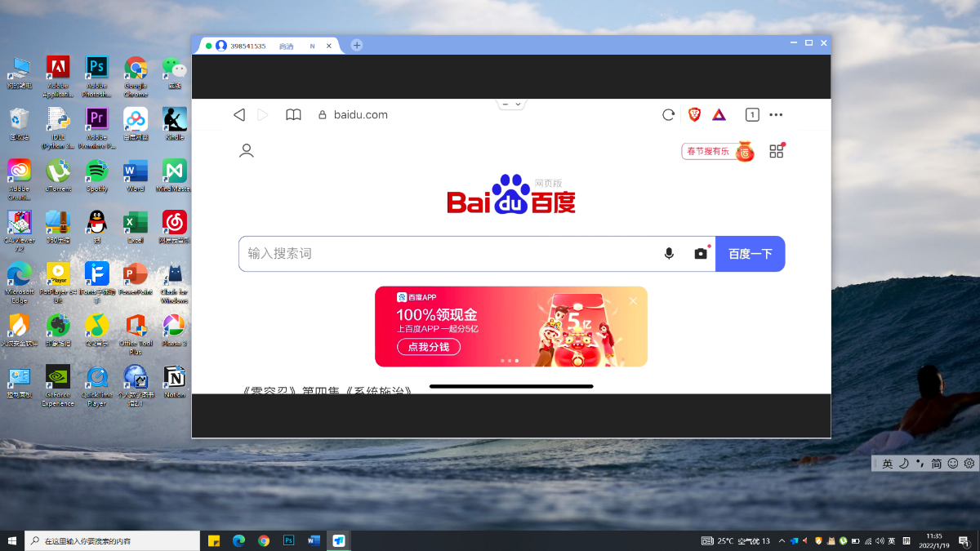Close the 398541535 session tab

tap(329, 47)
